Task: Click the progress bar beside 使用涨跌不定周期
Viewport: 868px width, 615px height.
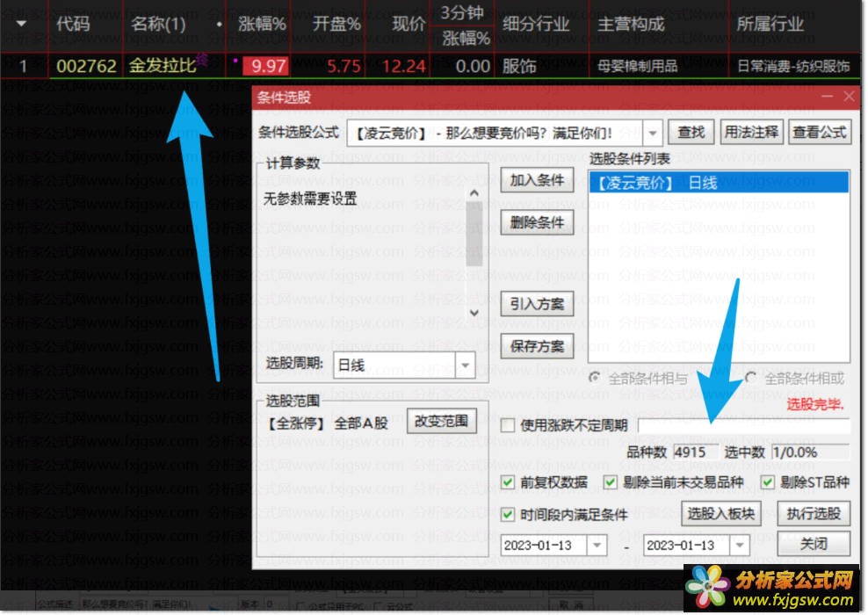Action: click(744, 426)
